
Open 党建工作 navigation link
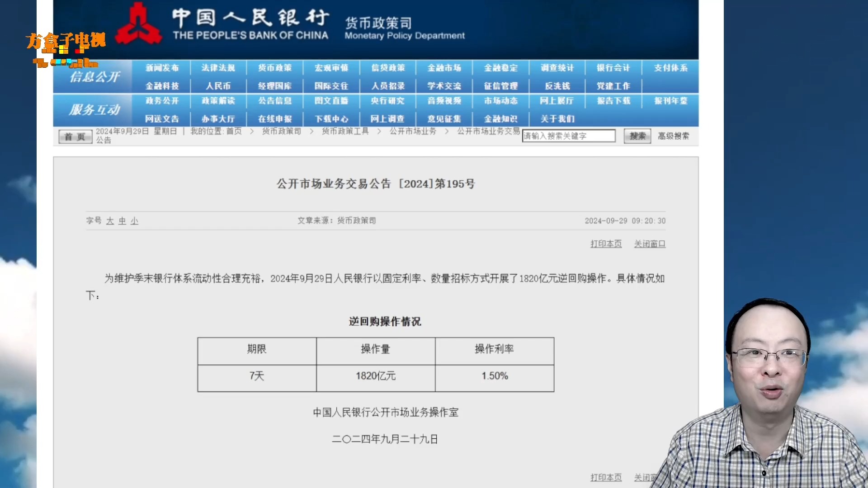tap(613, 86)
